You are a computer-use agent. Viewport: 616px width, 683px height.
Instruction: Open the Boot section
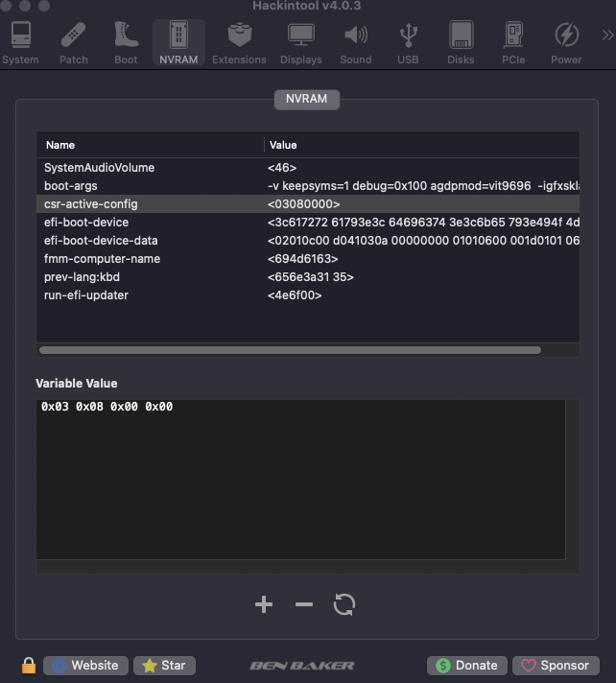pos(126,42)
